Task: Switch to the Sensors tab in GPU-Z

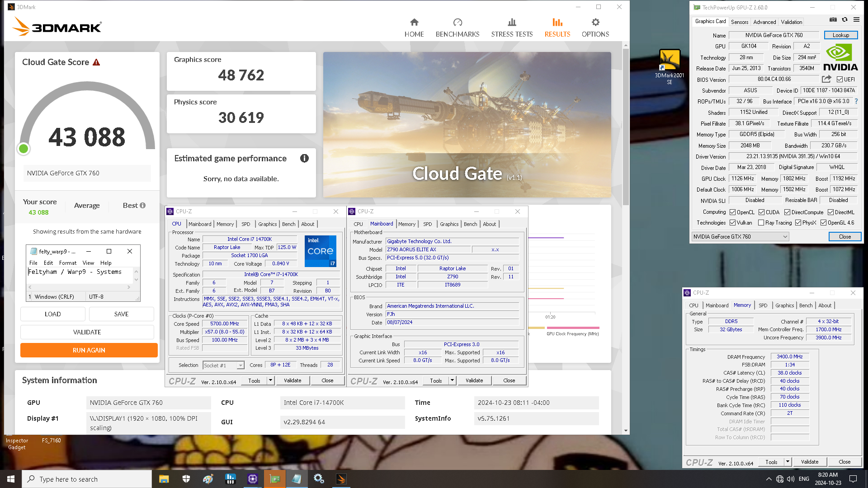Action: pos(740,22)
